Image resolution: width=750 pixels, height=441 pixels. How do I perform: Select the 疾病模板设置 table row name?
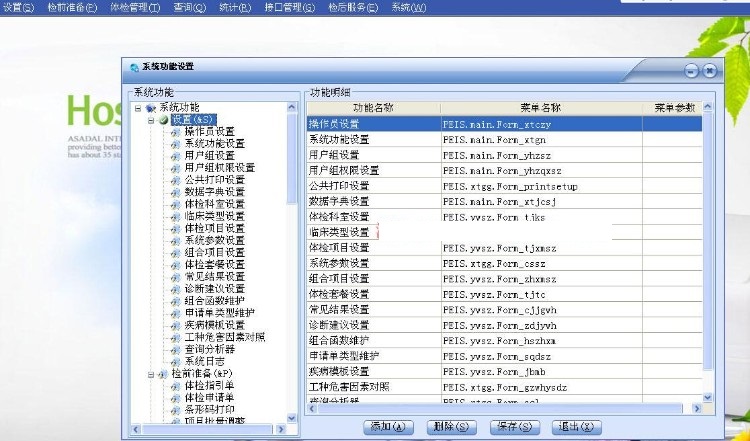[339, 372]
